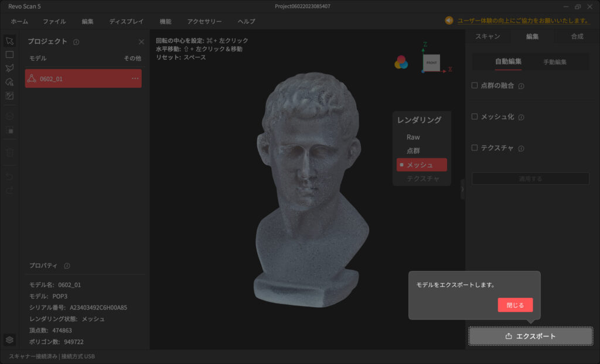Open the アクセサリー menu
Screen dimensions: 600x364
tap(204, 22)
